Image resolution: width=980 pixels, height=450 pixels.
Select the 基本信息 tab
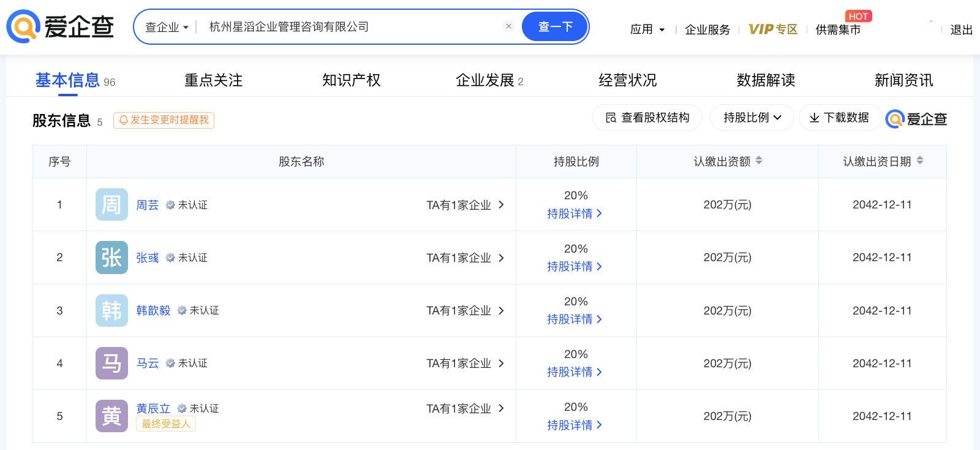(68, 80)
